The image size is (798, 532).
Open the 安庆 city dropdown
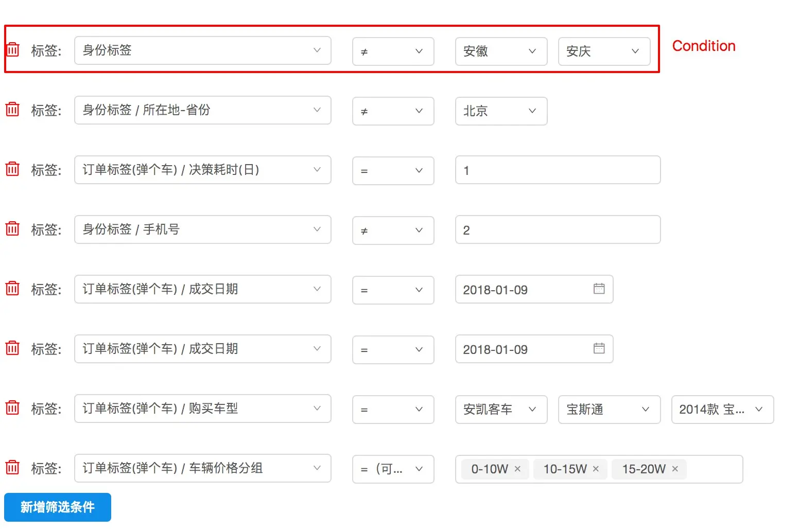(x=604, y=51)
